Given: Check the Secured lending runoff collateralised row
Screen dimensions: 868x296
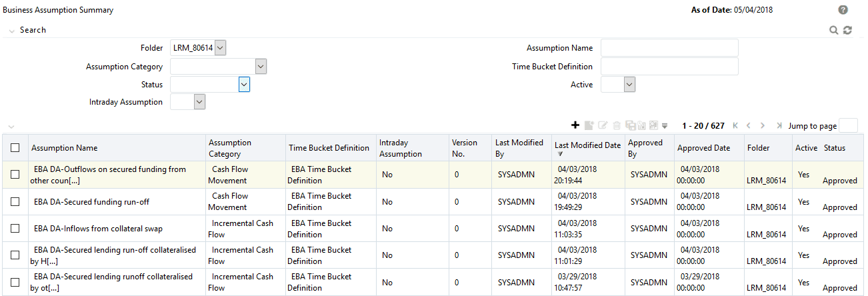Looking at the screenshot, I should pos(15,282).
